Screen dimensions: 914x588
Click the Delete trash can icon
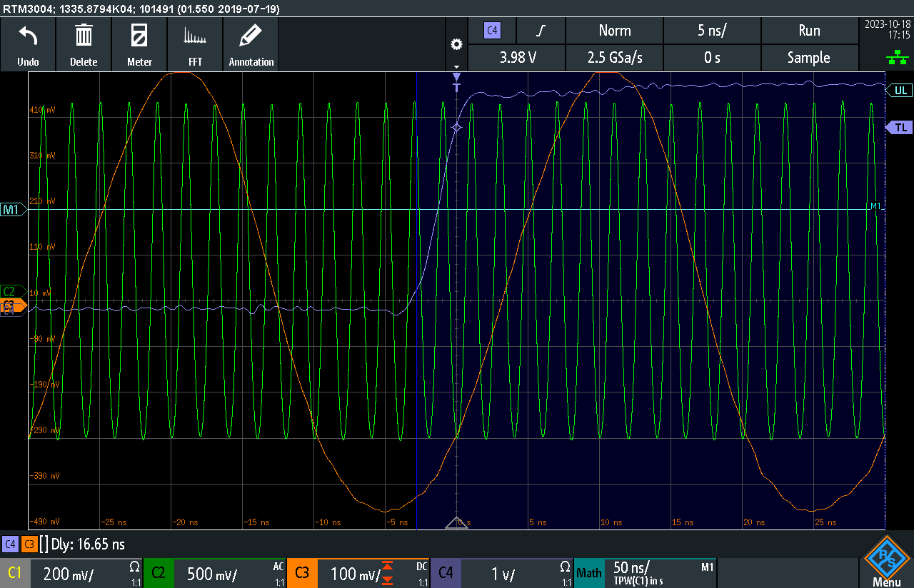point(84,36)
